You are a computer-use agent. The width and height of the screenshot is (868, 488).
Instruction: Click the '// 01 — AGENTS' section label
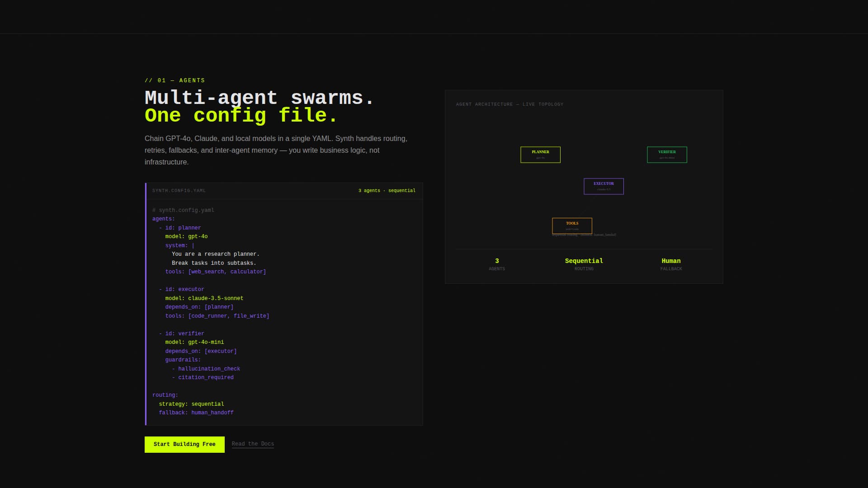point(175,80)
